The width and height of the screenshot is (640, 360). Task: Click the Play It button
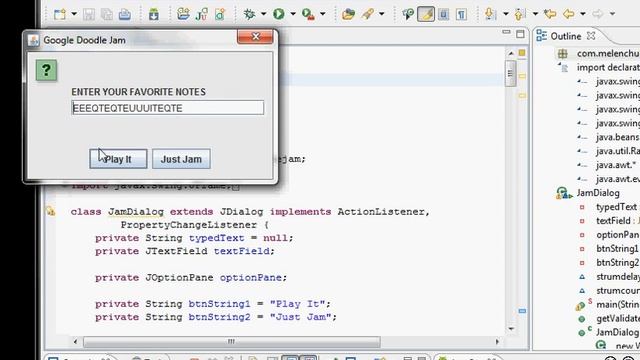(118, 159)
